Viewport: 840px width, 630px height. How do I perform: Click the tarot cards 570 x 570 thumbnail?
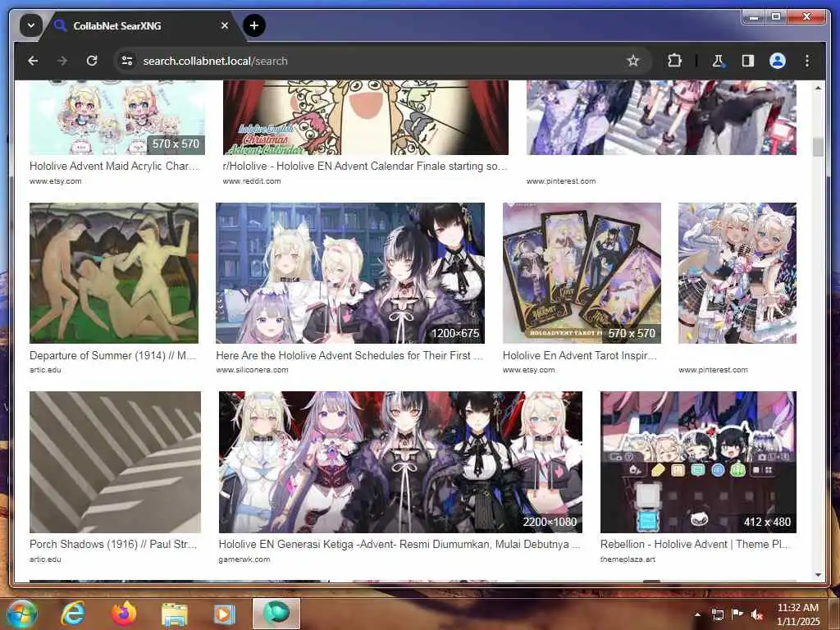[x=582, y=272]
